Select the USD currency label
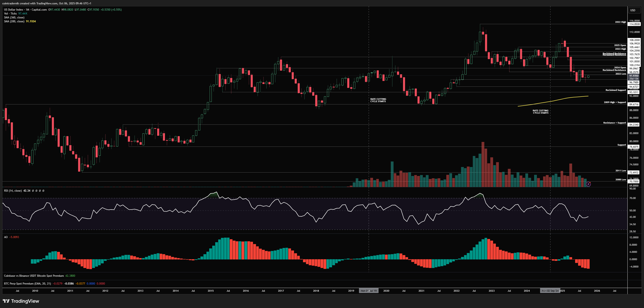The image size is (644, 308). (x=632, y=10)
